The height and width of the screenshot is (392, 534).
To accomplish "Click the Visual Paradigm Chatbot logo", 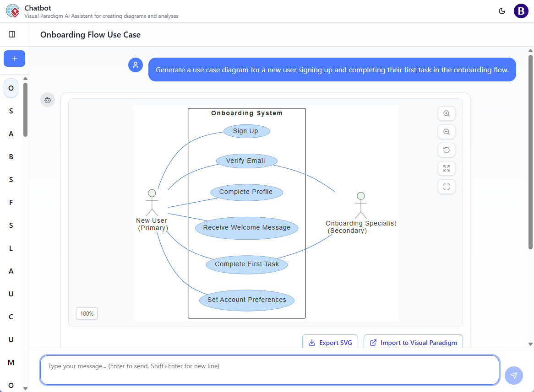I will point(13,11).
